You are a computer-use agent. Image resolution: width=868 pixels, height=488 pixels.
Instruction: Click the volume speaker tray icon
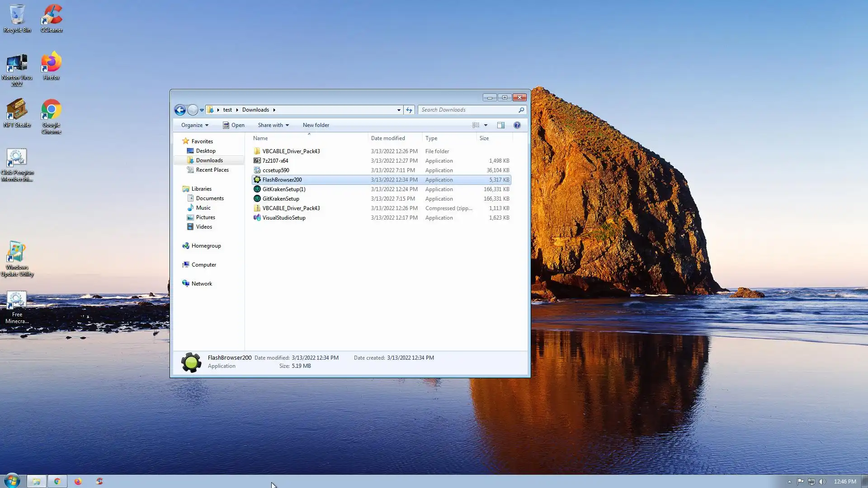pyautogui.click(x=822, y=482)
